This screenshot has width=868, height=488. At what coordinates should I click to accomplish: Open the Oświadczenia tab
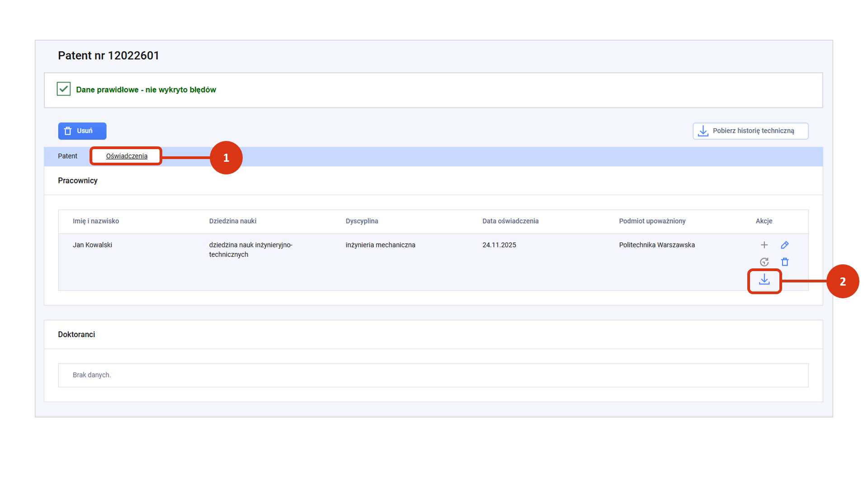127,156
